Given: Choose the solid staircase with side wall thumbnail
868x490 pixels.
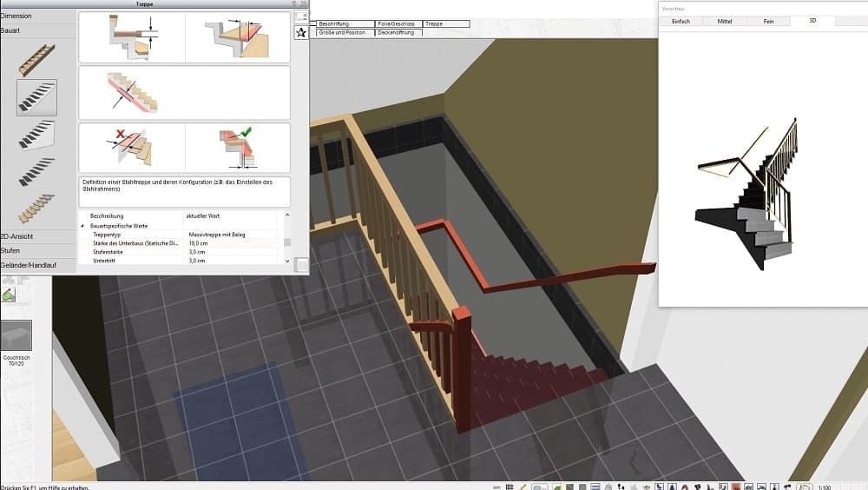Looking at the screenshot, I should [36, 136].
